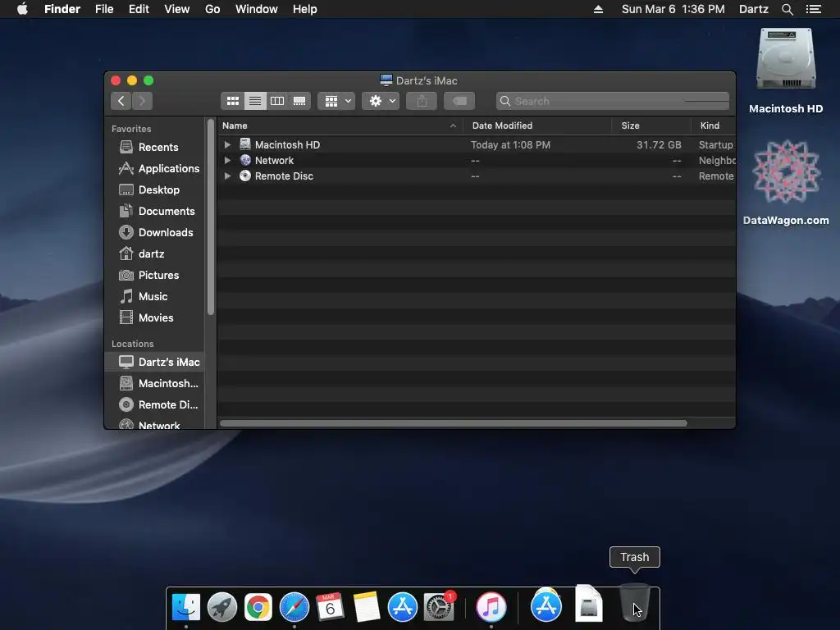This screenshot has height=630, width=840.
Task: Open Safari in the Dock
Action: 294,607
